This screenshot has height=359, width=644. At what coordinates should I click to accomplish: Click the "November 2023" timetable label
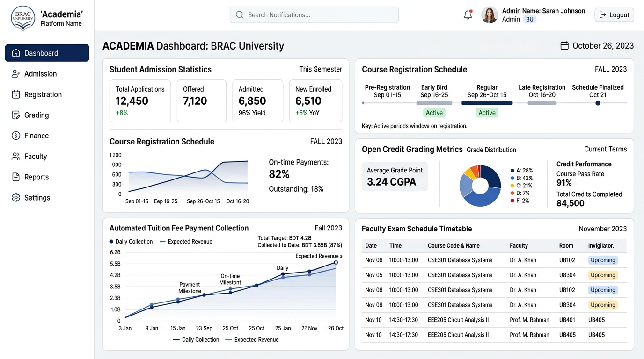click(603, 229)
